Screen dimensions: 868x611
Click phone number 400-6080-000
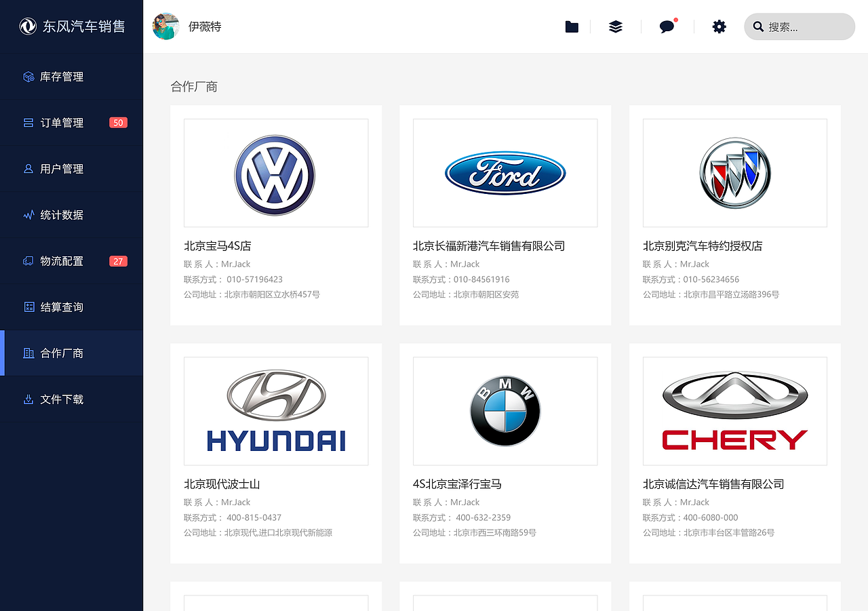711,517
